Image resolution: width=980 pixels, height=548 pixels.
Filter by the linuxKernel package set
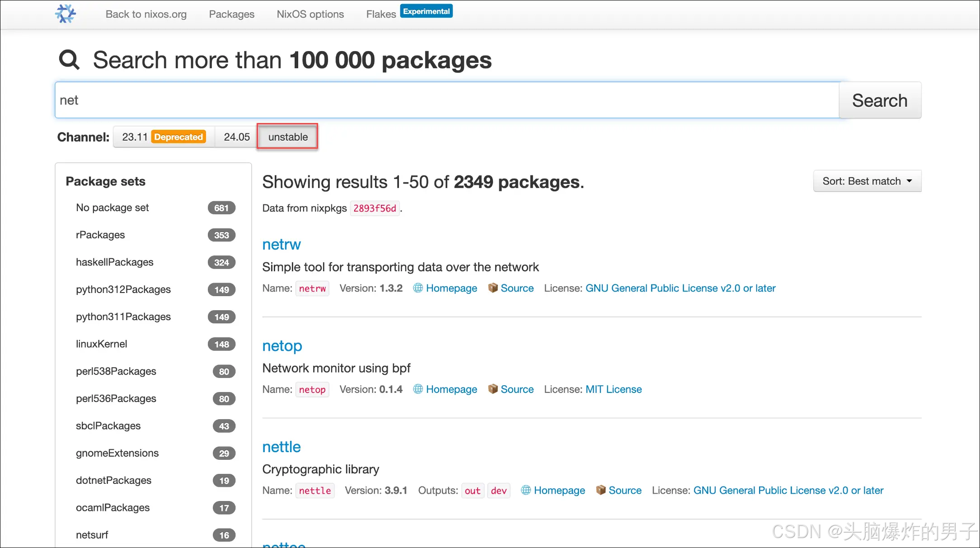pyautogui.click(x=102, y=344)
